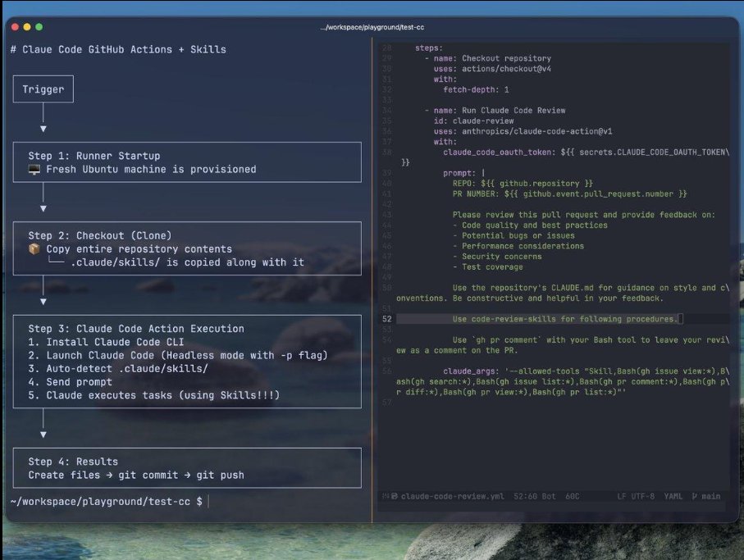The image size is (744, 560).
Task: Click 'REPO: ${{ github.repository }}' line
Action: (523, 184)
